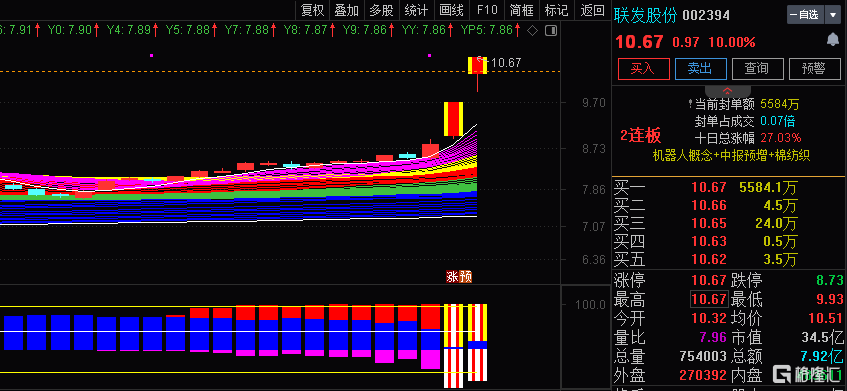Click the alert bell icon

[832, 40]
